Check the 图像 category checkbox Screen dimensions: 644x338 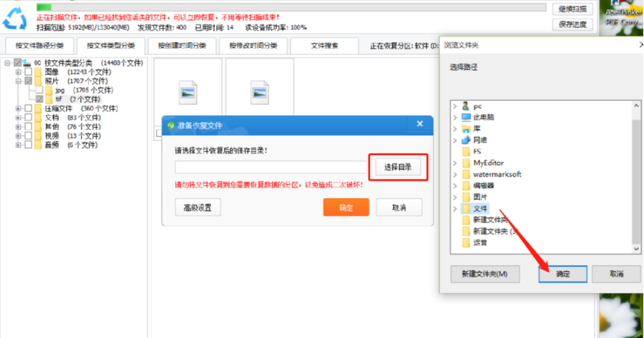point(29,72)
